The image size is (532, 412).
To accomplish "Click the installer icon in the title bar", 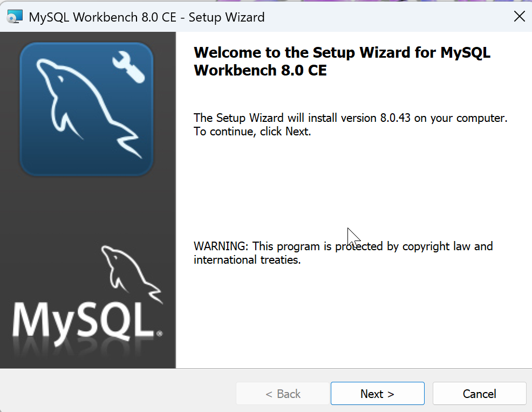I will tap(15, 17).
